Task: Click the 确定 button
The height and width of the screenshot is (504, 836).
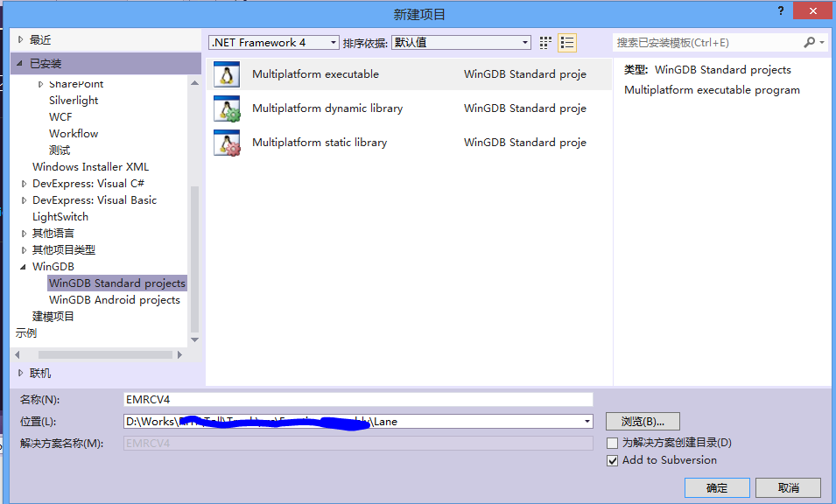Action: click(x=717, y=487)
